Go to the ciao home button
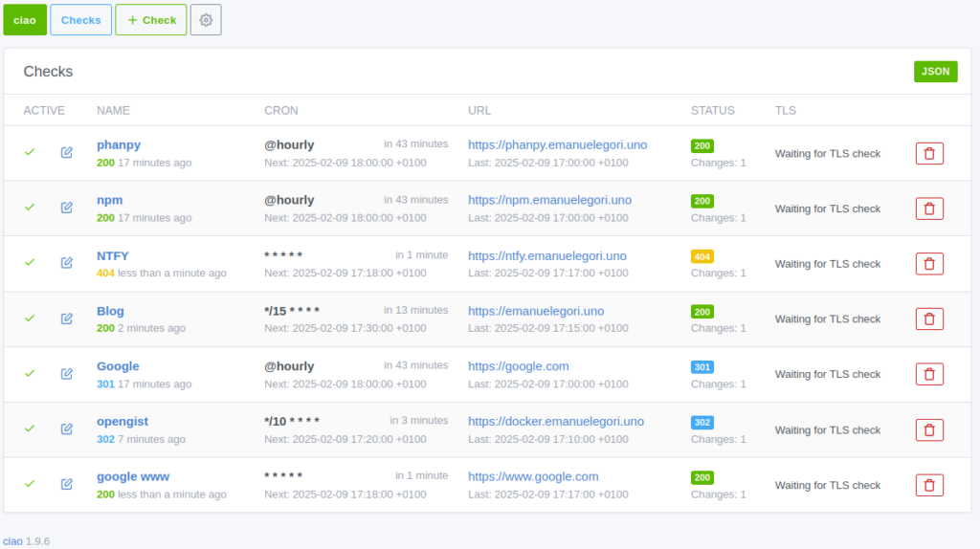Screen dimensions: 980x549 click(25, 20)
